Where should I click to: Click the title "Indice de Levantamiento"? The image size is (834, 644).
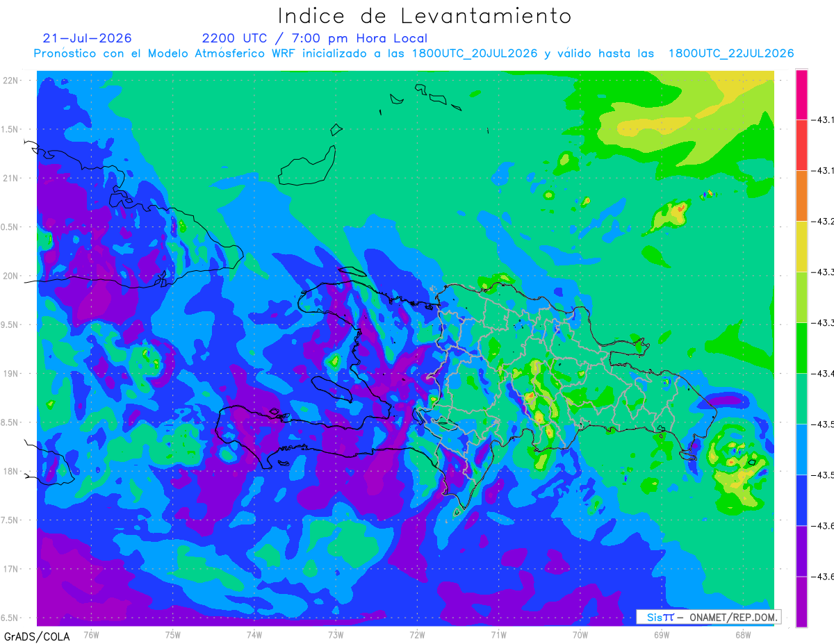[x=425, y=16]
